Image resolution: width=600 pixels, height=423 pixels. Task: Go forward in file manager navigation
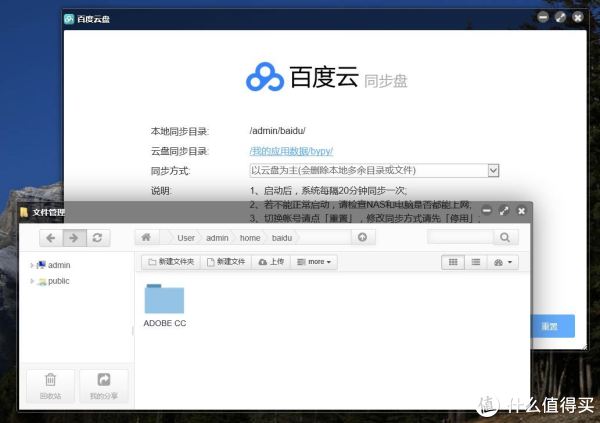pyautogui.click(x=74, y=238)
